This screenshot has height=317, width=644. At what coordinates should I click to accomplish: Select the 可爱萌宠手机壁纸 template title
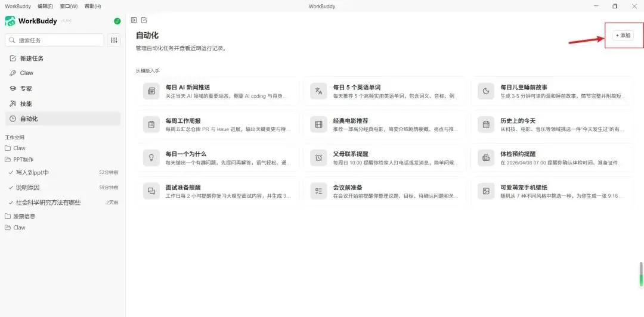pyautogui.click(x=524, y=187)
